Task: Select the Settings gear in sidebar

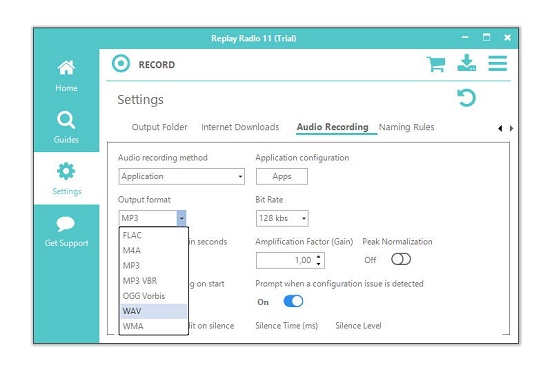Action: click(x=66, y=178)
